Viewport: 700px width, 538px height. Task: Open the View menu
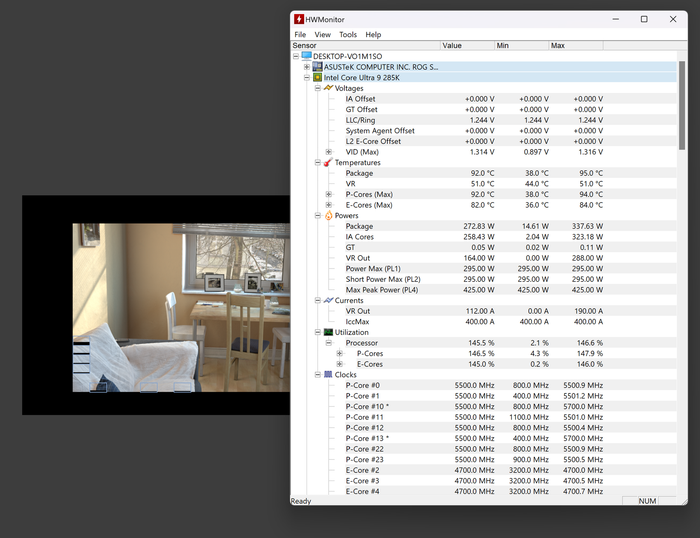(x=322, y=34)
